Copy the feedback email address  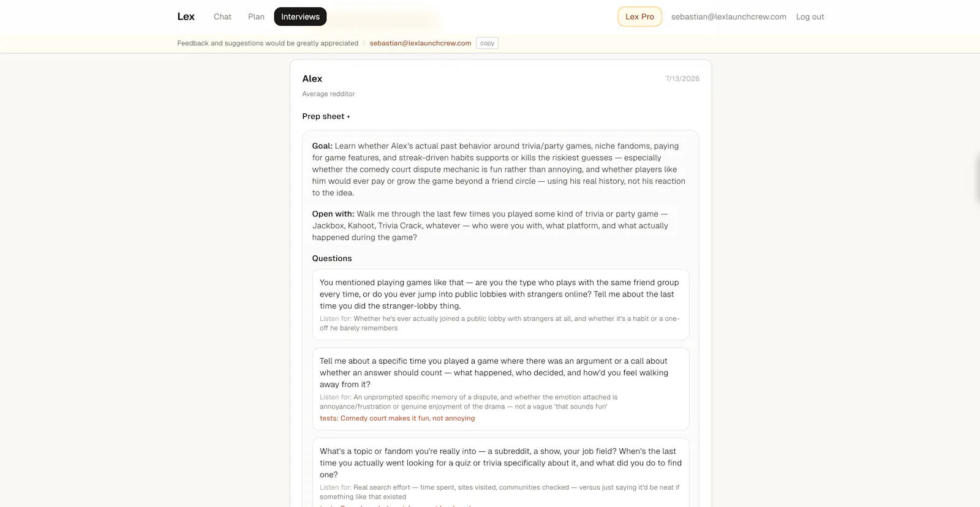coord(487,43)
